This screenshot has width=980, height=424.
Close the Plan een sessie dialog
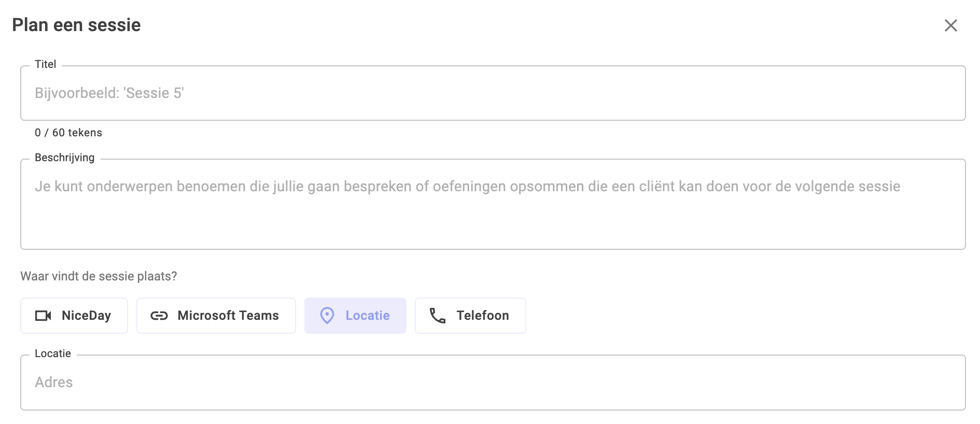click(x=950, y=25)
